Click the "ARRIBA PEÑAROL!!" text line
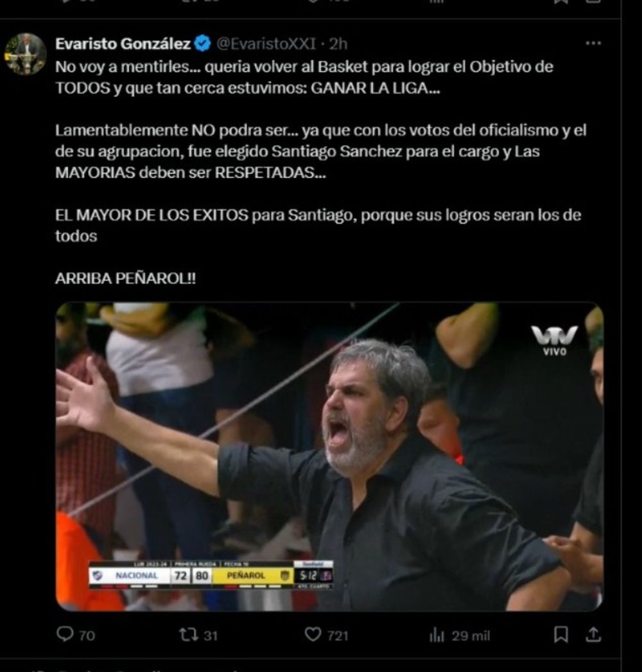This screenshot has width=642, height=672. pyautogui.click(x=125, y=279)
